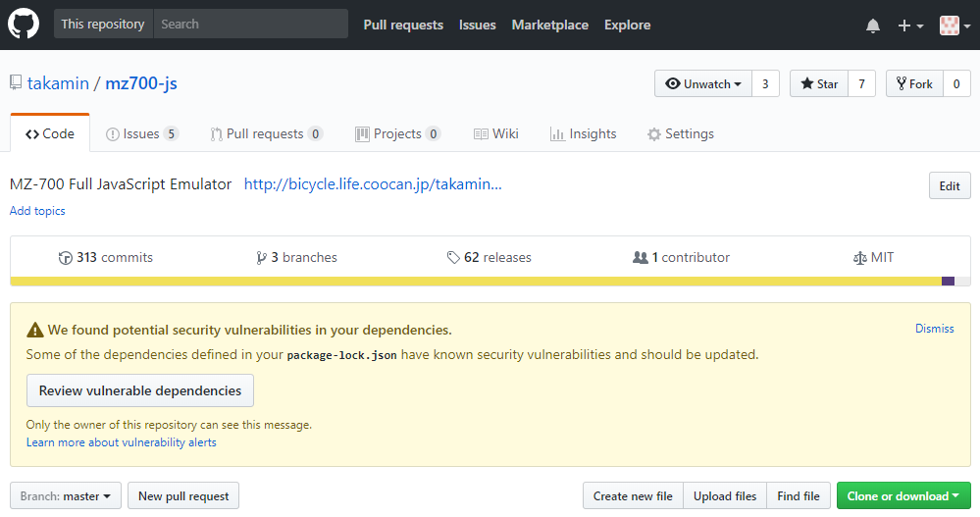Click the repository book icon next to takamin
This screenshot has height=517, width=980.
coord(16,82)
